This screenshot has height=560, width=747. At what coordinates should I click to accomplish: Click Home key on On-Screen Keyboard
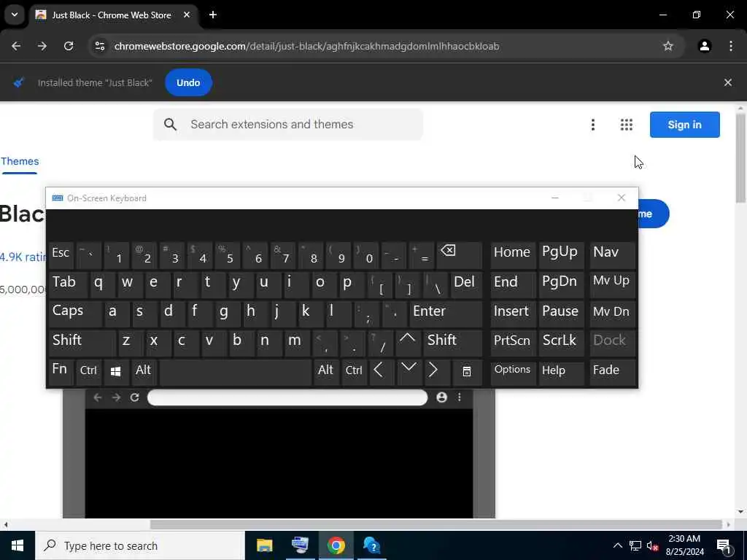(x=513, y=255)
